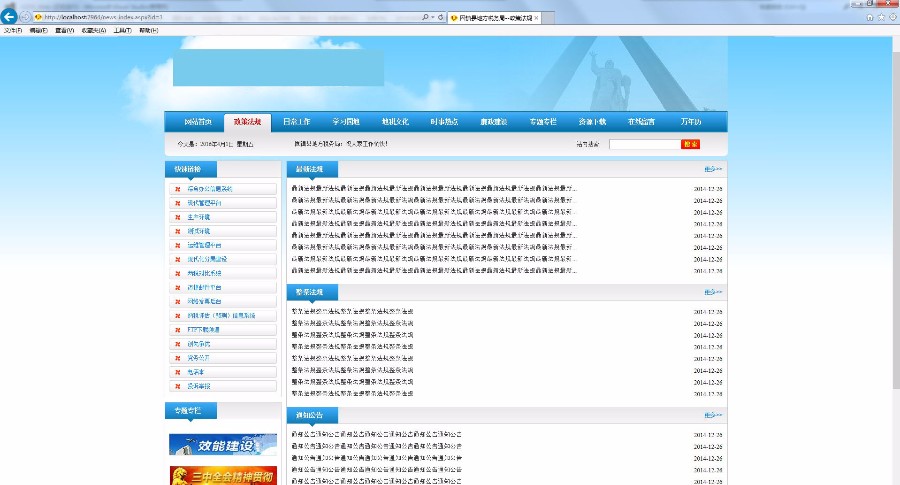Open the 廉政建设 navigation item
Screen dimensions: 900x485
[x=494, y=122]
